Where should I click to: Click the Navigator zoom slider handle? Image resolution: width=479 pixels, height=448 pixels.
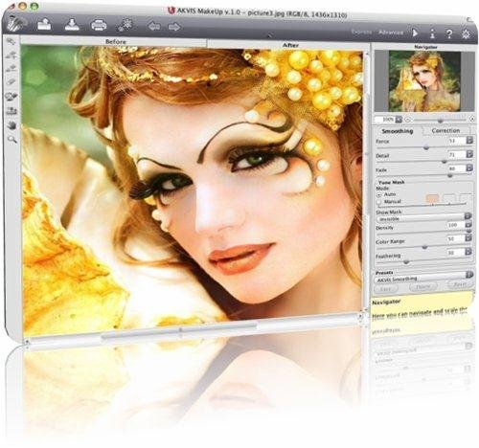(441, 121)
